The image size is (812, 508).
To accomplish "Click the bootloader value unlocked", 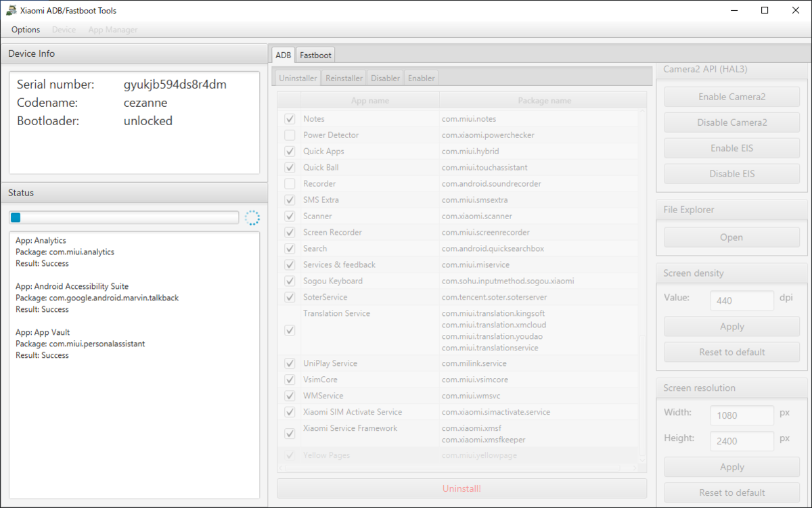I will point(148,121).
